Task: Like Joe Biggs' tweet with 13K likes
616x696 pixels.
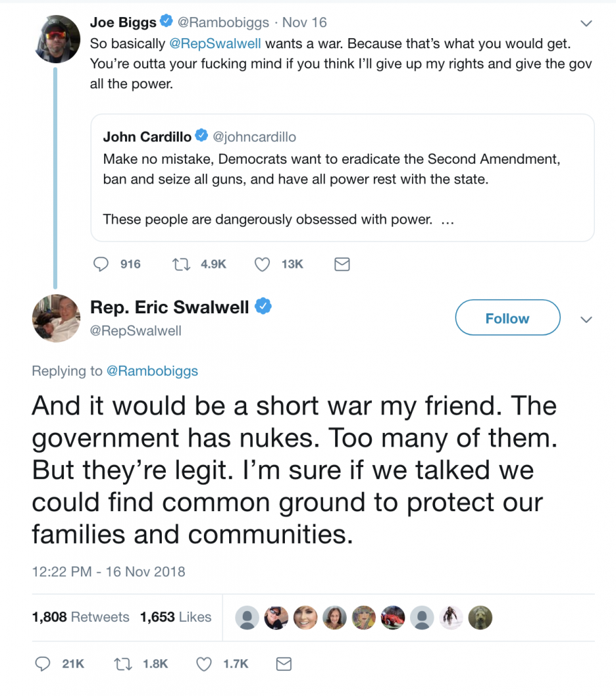Action: 262,264
